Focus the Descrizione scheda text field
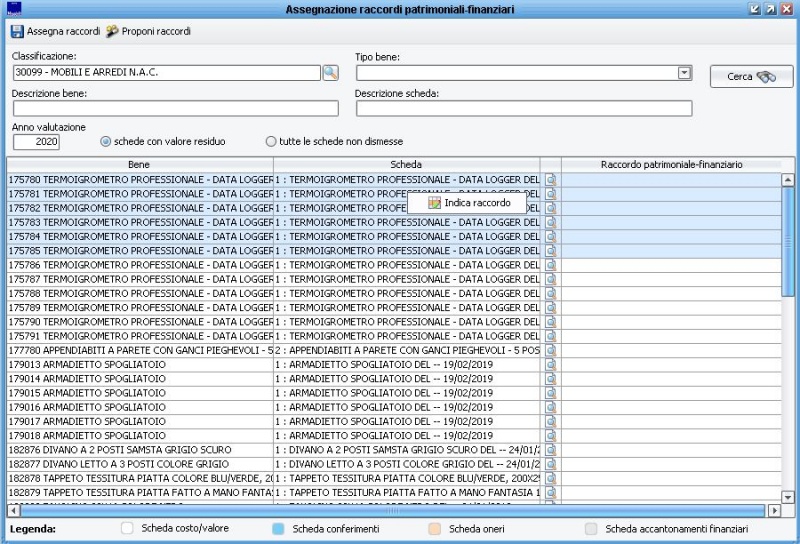 click(523, 108)
